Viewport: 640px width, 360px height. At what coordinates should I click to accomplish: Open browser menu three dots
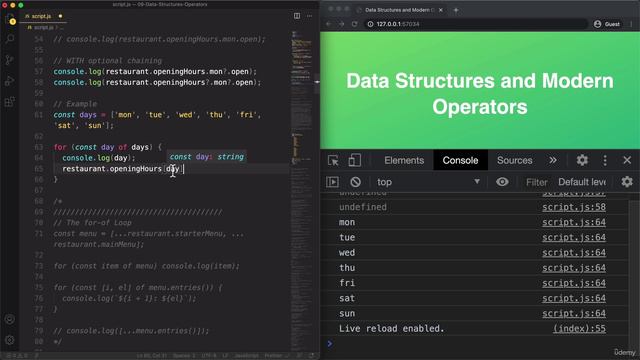click(631, 24)
